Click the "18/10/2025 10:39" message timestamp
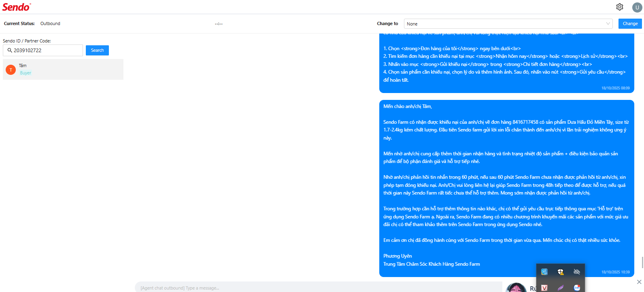 (615, 272)
